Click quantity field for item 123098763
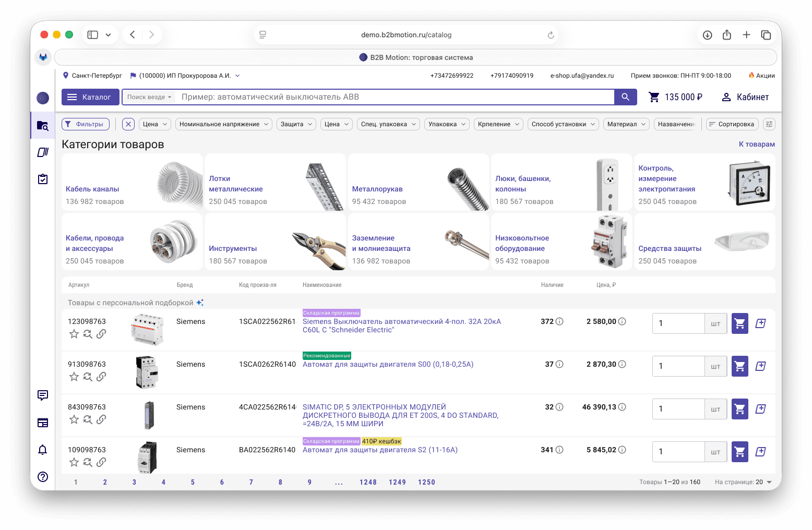 click(x=678, y=323)
